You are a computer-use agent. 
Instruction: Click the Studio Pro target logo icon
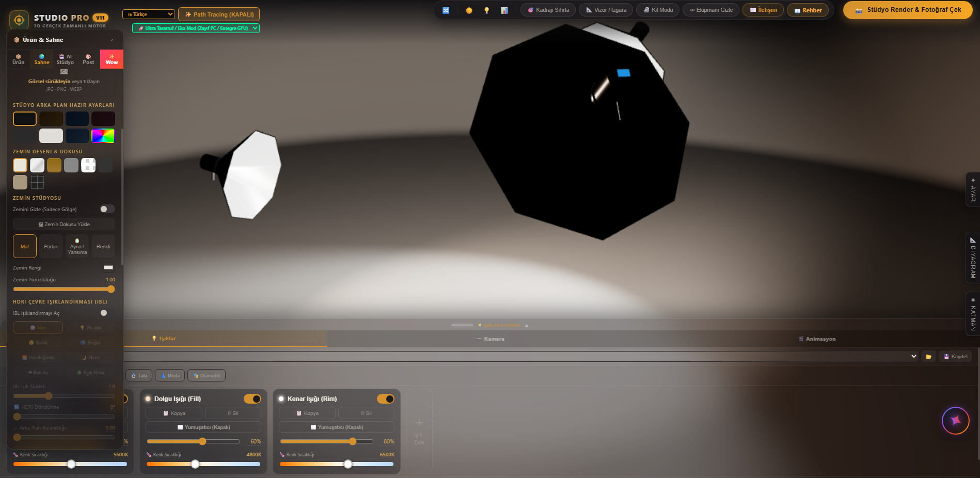19,20
